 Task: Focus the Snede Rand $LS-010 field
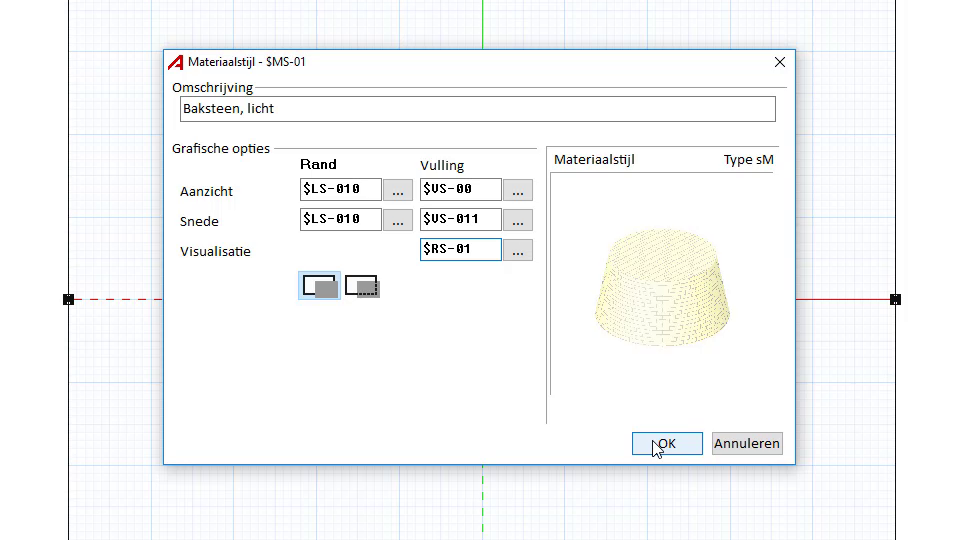(x=340, y=219)
